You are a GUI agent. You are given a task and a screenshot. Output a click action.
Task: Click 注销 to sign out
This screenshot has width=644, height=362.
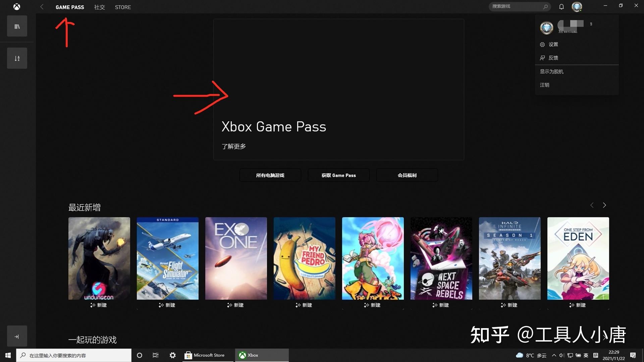(x=544, y=85)
